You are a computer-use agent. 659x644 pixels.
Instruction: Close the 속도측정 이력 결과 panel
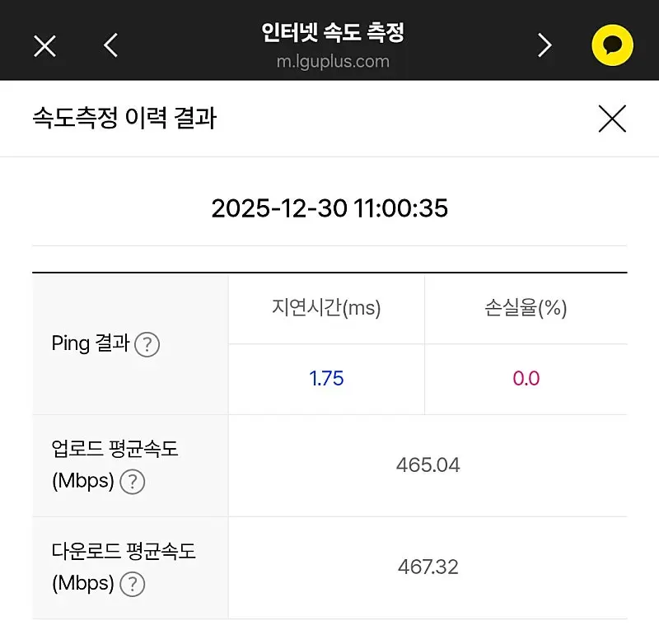tap(612, 119)
